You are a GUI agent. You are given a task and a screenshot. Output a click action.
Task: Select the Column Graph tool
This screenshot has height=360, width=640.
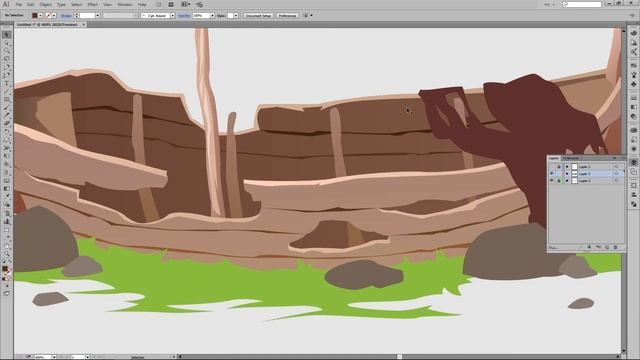click(7, 221)
